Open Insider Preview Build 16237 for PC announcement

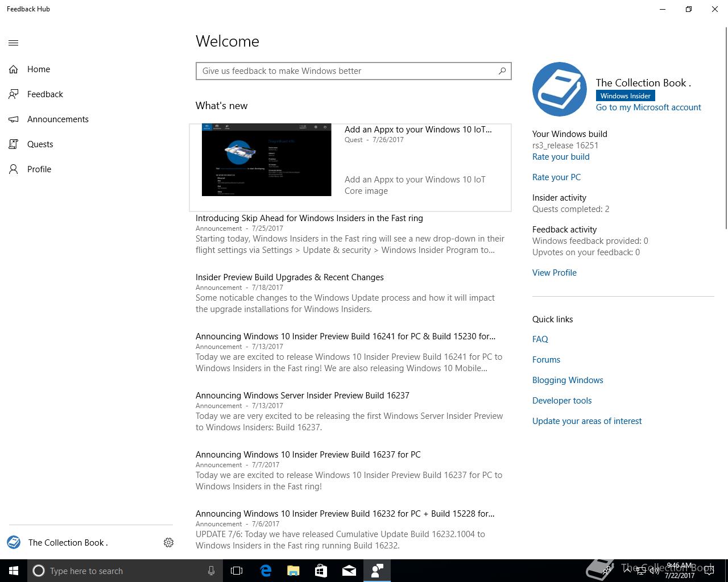click(x=308, y=455)
